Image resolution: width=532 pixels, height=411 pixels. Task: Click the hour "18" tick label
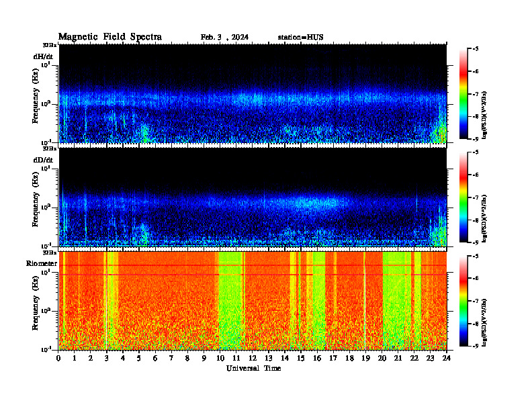[x=349, y=359]
